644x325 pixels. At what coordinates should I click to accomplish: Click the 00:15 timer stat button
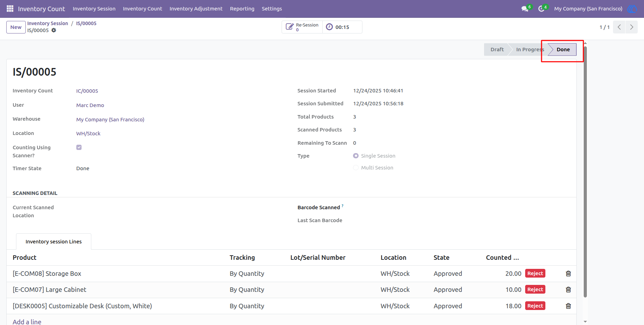click(342, 27)
